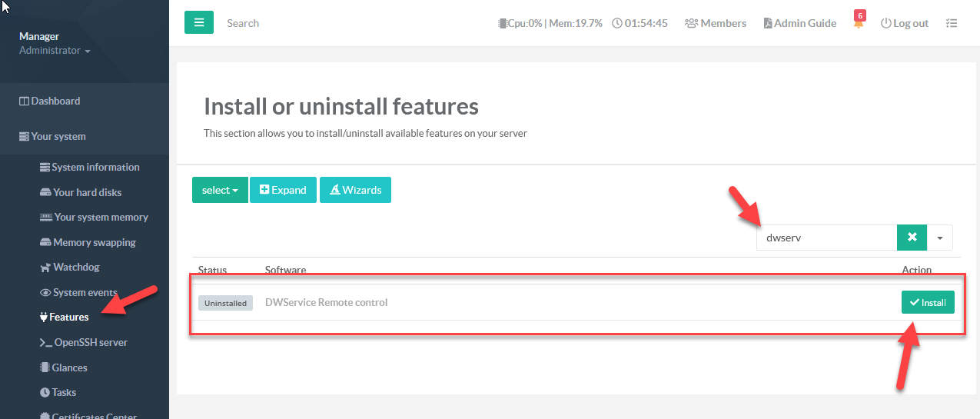Screen dimensions: 980x419
Task: Clear the search filter with X button
Action: (912, 238)
